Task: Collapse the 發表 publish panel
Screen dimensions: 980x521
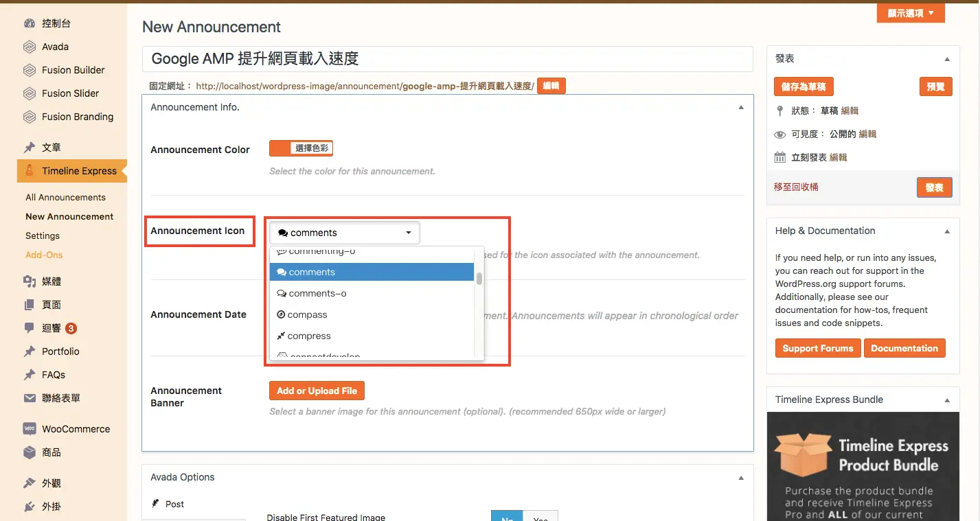Action: 947,59
